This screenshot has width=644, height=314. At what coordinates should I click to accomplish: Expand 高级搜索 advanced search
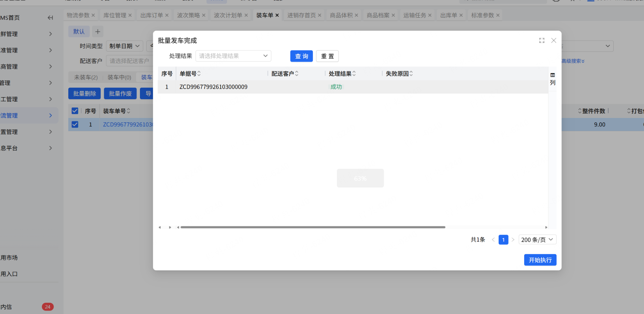click(x=573, y=61)
